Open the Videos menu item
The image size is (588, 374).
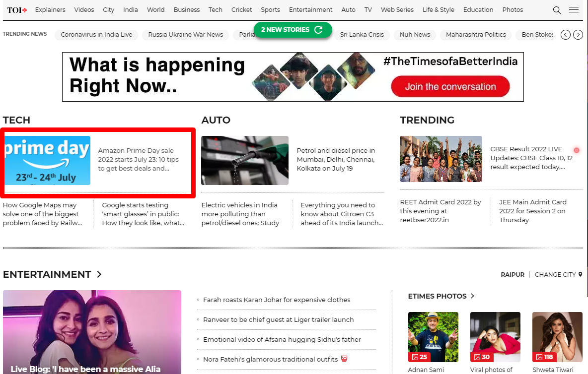click(84, 10)
